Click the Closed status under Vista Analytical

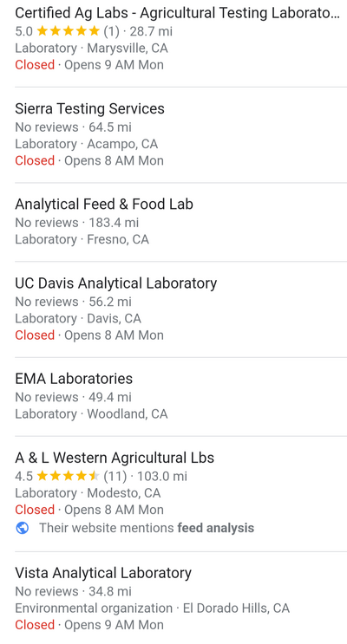click(x=35, y=625)
